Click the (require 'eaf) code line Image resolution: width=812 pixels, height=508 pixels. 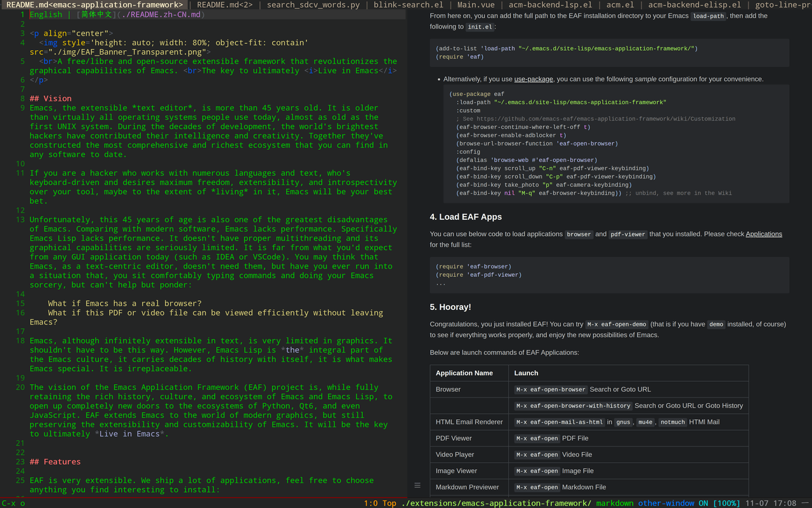460,57
